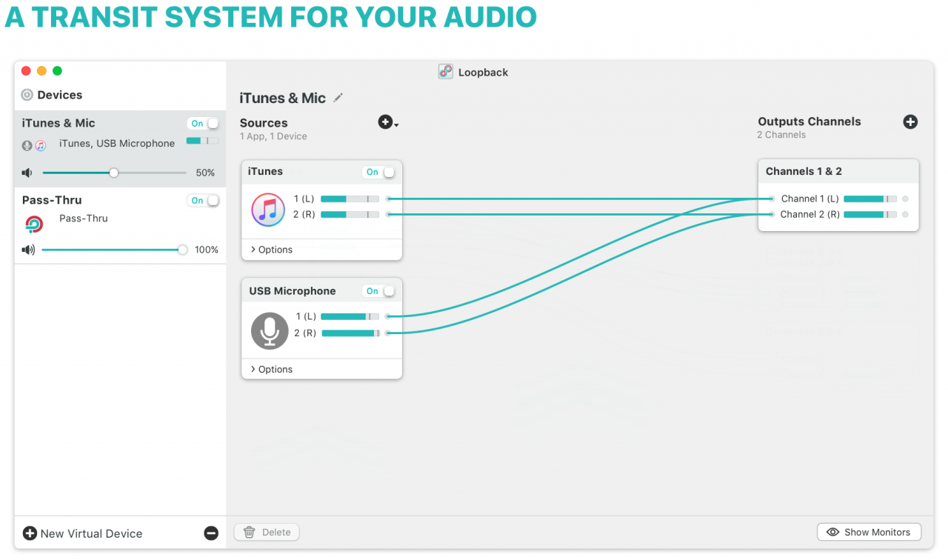The width and height of the screenshot is (948, 560).
Task: Adjust the iTunes & Mic volume slider at 50%
Action: point(114,173)
